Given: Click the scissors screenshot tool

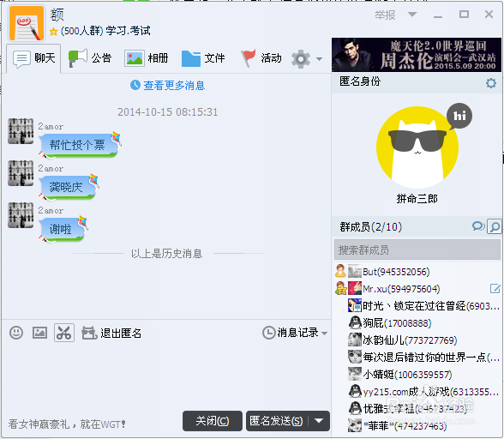Looking at the screenshot, I should click(64, 333).
